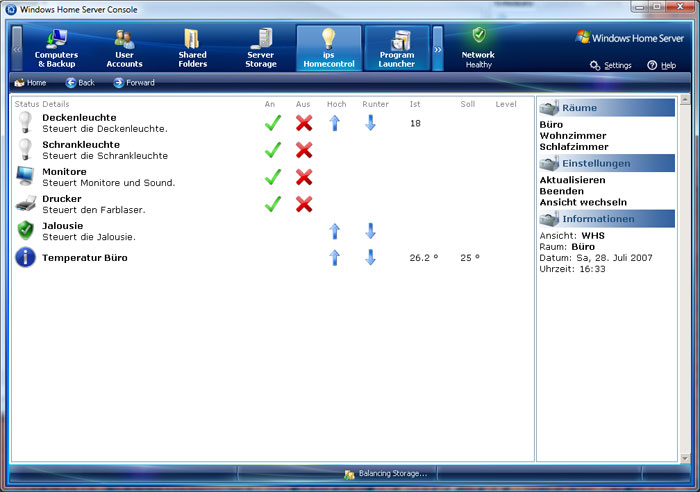Select the Büro room link under Räume
The image size is (700, 492).
click(551, 125)
